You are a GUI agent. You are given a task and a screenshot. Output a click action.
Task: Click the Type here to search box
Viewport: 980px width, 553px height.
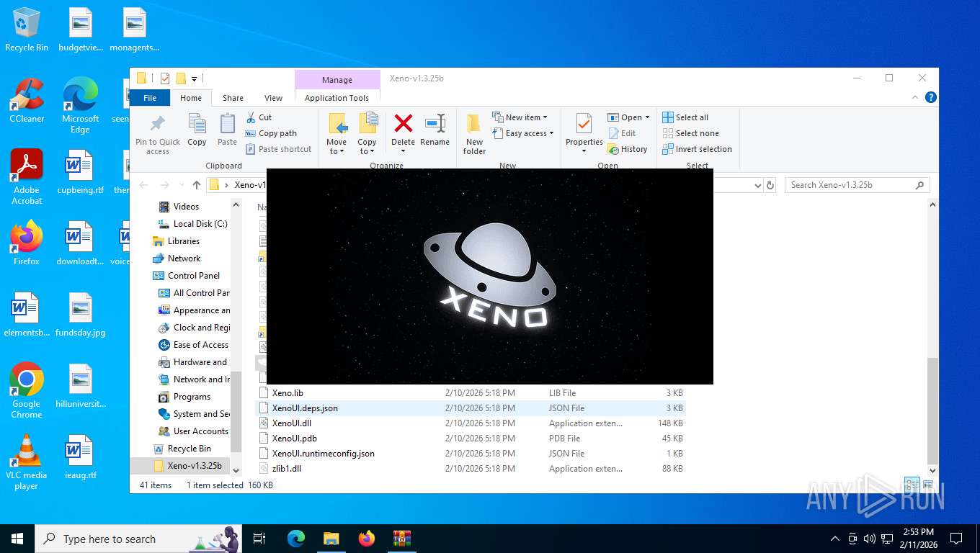[137, 539]
